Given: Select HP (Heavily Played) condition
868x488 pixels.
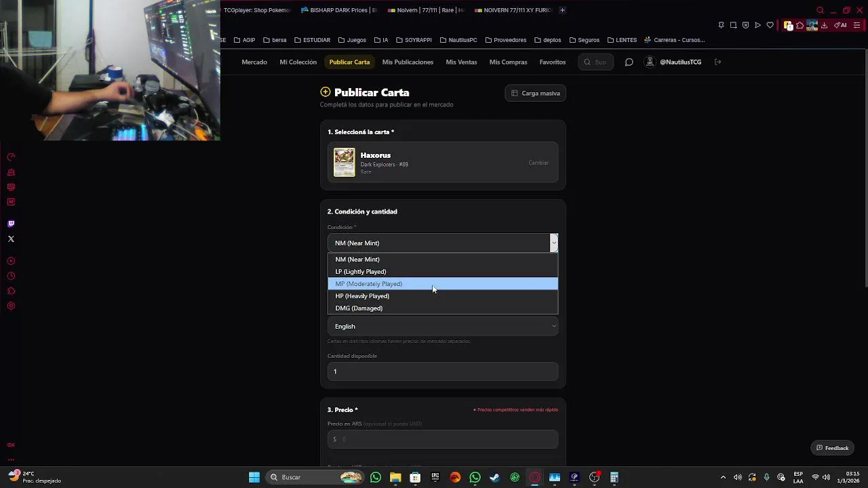Looking at the screenshot, I should click(x=443, y=296).
